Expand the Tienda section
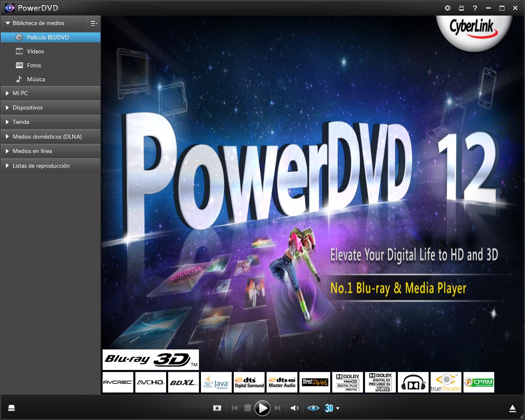The image size is (525, 420). coord(50,122)
